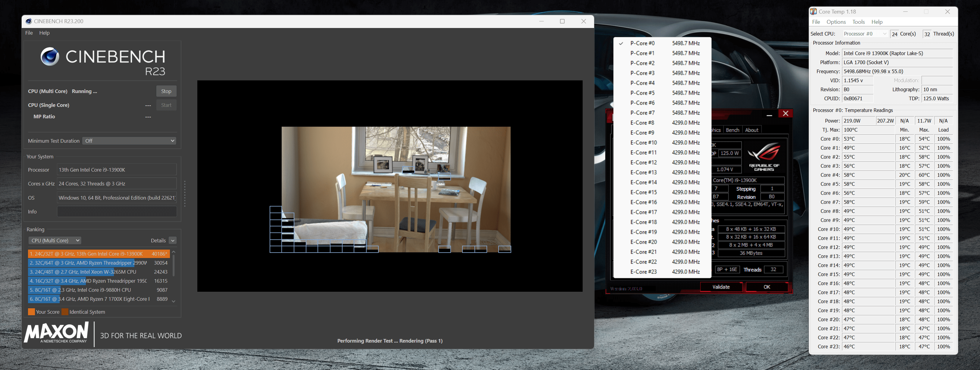
Task: Click the OK button in CPU-Z
Action: [x=767, y=287]
